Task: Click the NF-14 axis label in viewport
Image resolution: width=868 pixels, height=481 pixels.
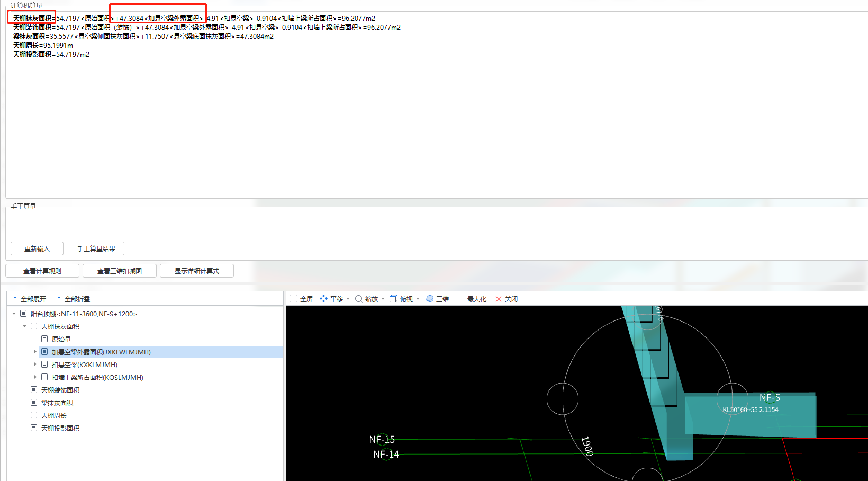Action: [x=386, y=454]
